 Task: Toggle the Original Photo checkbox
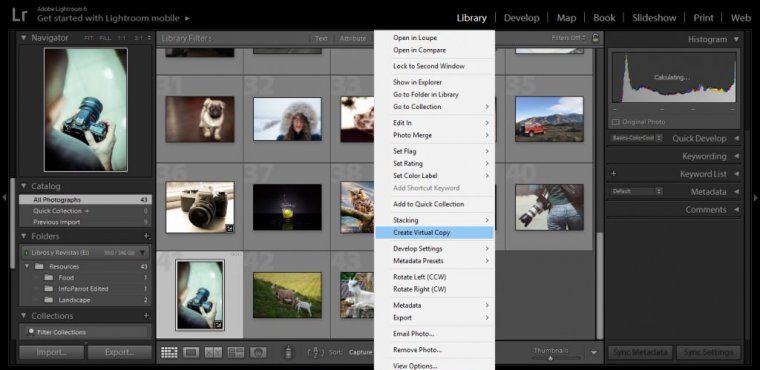click(x=615, y=122)
